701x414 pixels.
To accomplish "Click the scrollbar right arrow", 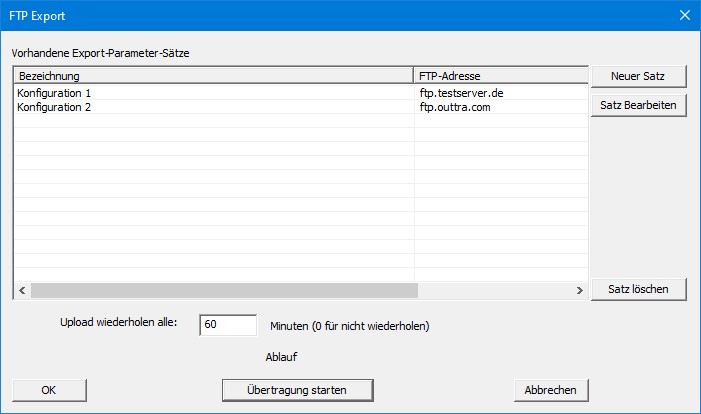I will 580,291.
